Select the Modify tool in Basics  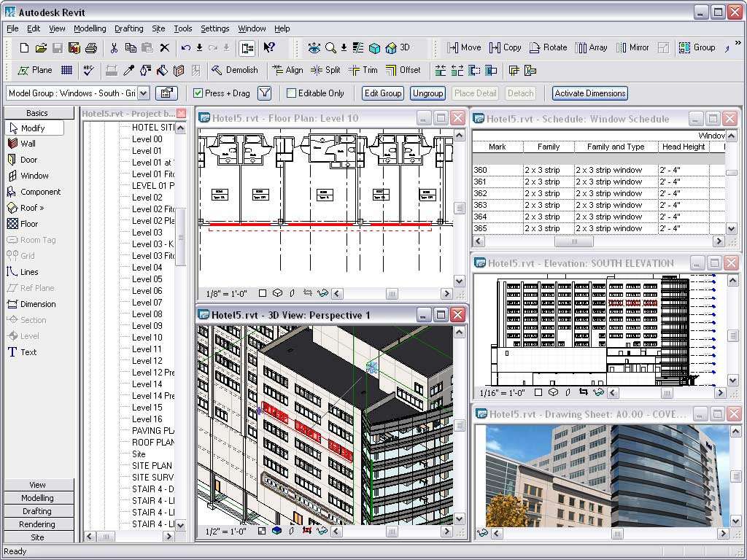click(x=34, y=128)
